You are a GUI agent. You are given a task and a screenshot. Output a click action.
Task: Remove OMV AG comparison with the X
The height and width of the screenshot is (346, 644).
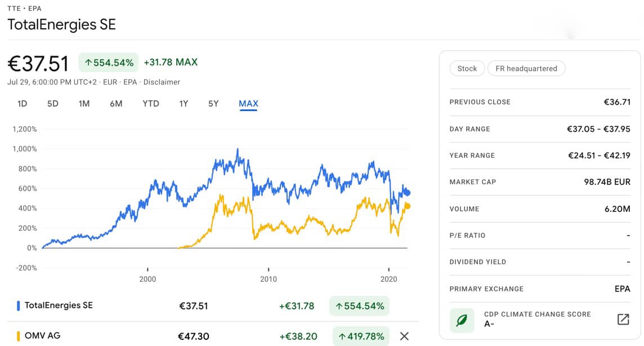click(404, 336)
